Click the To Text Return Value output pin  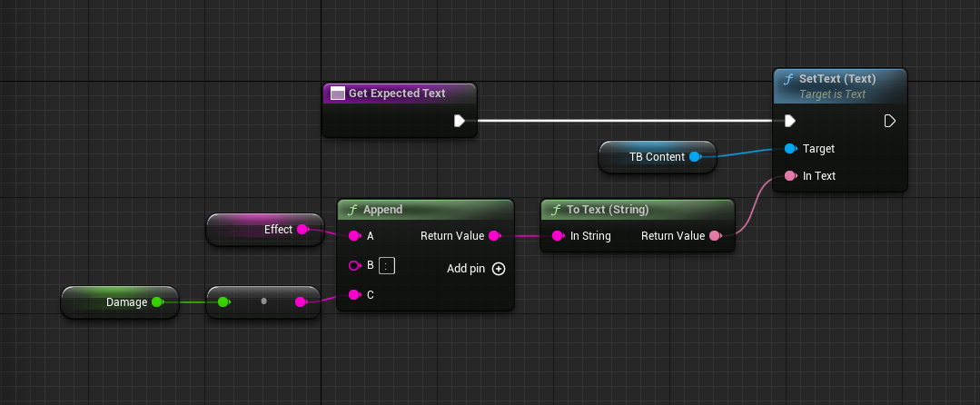pyautogui.click(x=715, y=235)
